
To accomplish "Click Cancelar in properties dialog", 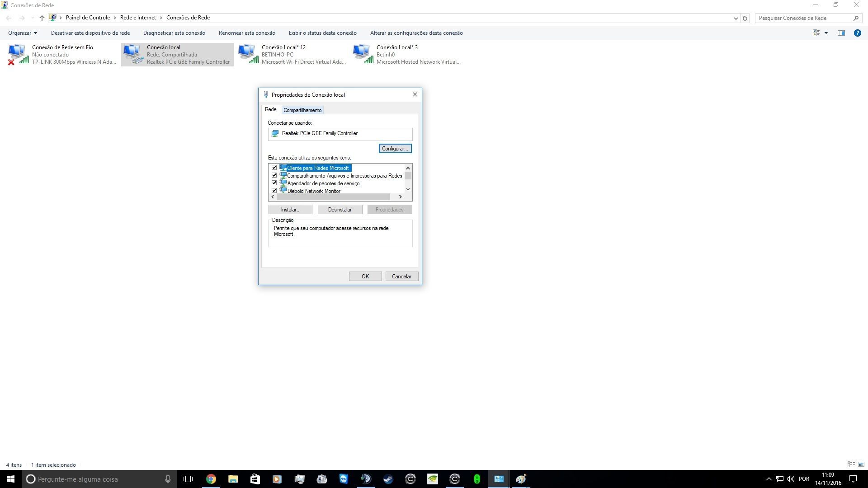I will click(x=402, y=277).
